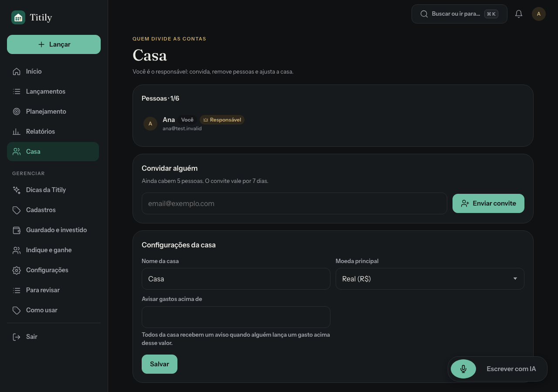Viewport: 558px width, 392px height.
Task: Open Para revisar in the sidebar
Action: click(x=53, y=290)
